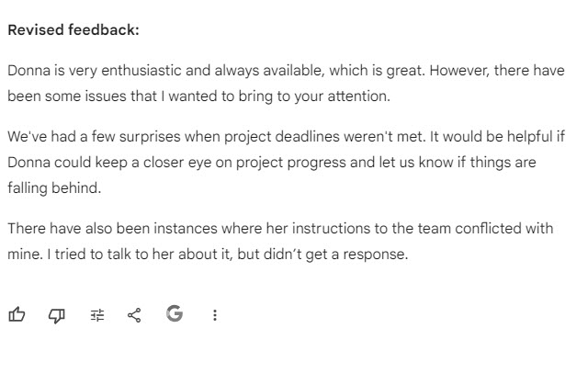Click the thumbs up good response icon
This screenshot has width=588, height=374.
[x=16, y=315]
